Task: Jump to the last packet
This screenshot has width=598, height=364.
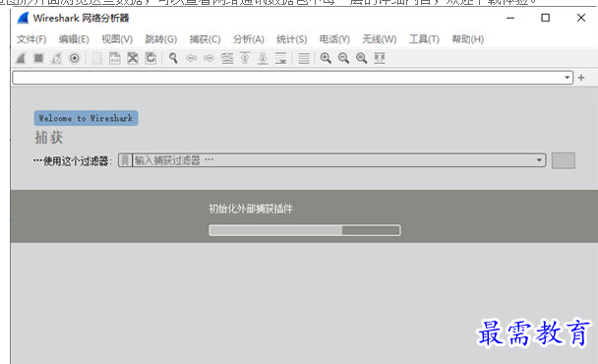Action: coord(263,58)
